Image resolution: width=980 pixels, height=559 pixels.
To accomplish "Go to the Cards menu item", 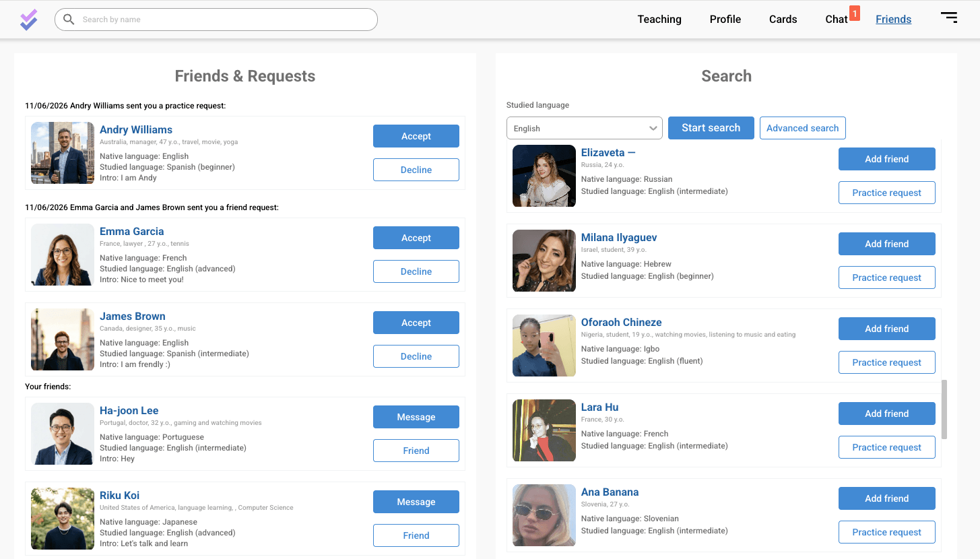I will [783, 20].
